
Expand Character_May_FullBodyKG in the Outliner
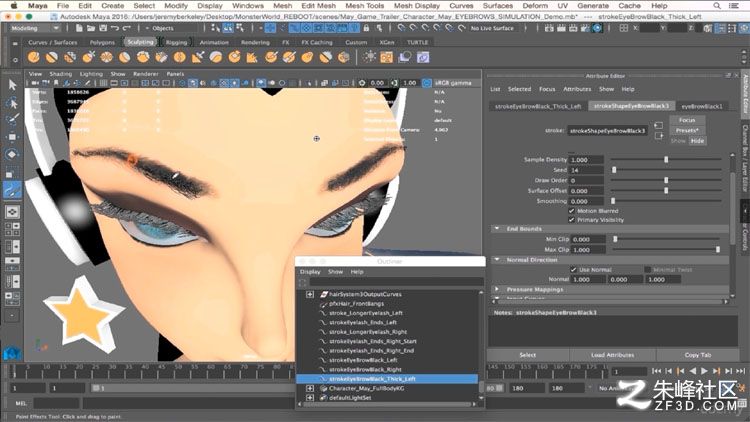(310, 389)
